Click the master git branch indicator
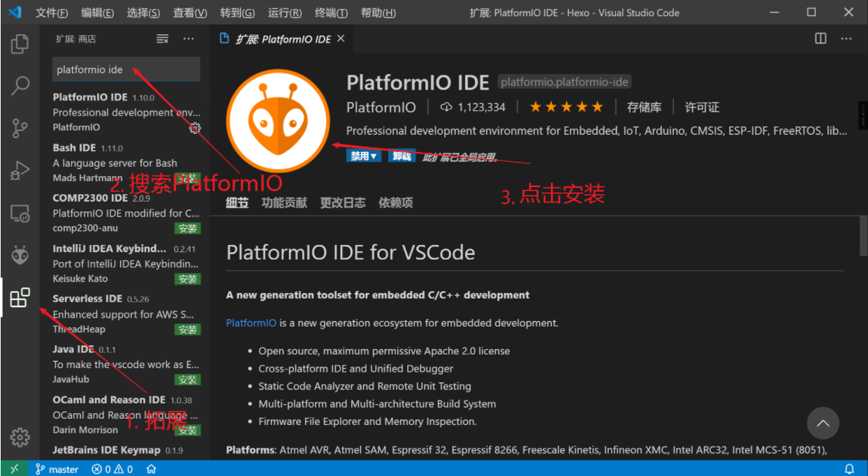This screenshot has width=868, height=476. tap(57, 469)
